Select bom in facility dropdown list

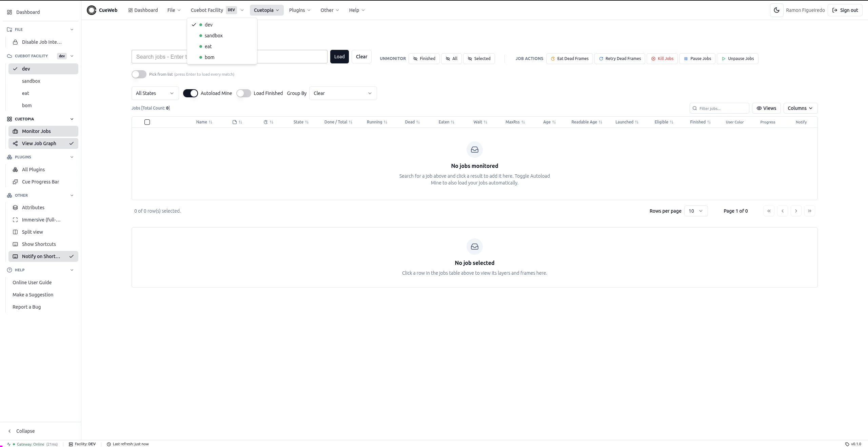222,57
